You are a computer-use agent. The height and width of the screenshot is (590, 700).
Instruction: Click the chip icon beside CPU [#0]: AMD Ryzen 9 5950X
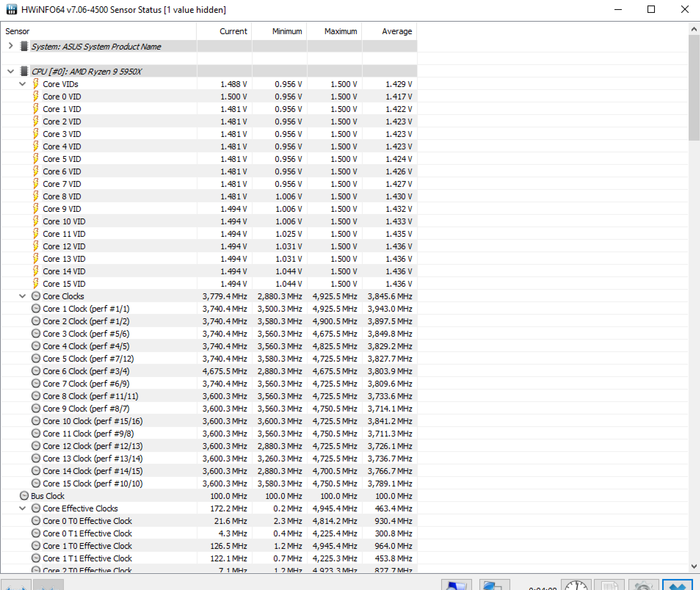[x=24, y=71]
